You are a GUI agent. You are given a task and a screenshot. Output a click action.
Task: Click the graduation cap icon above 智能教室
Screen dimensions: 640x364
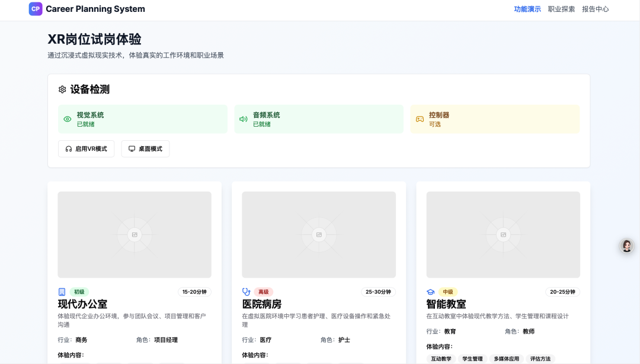[431, 292]
